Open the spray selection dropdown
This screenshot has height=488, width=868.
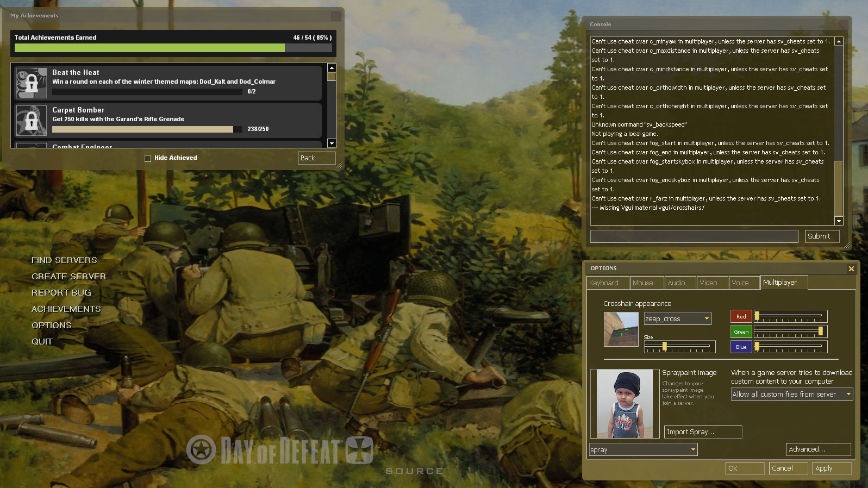692,449
